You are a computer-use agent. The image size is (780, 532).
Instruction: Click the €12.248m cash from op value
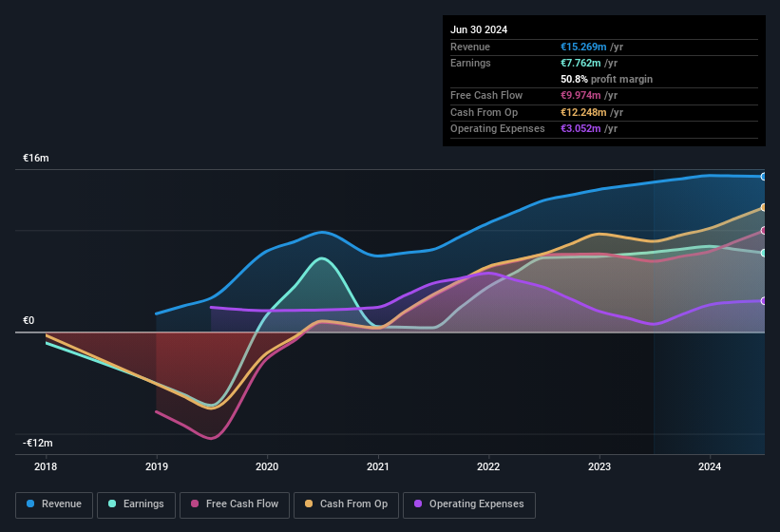coord(583,112)
